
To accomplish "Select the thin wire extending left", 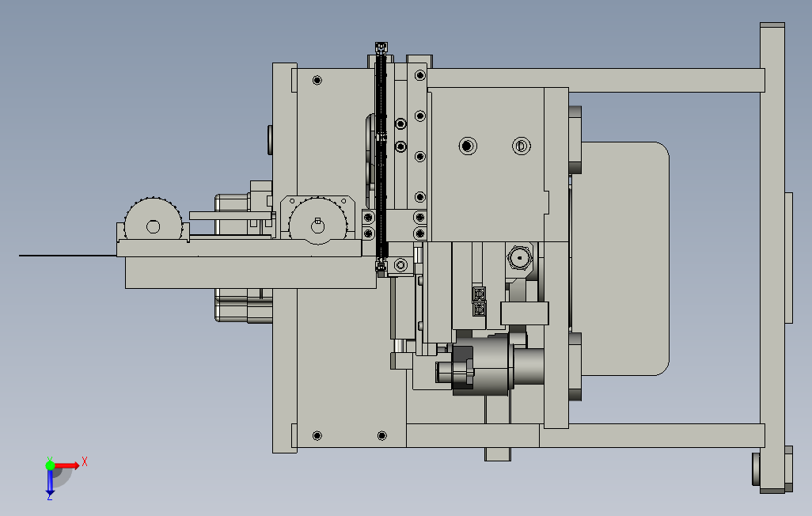I will 68,256.
